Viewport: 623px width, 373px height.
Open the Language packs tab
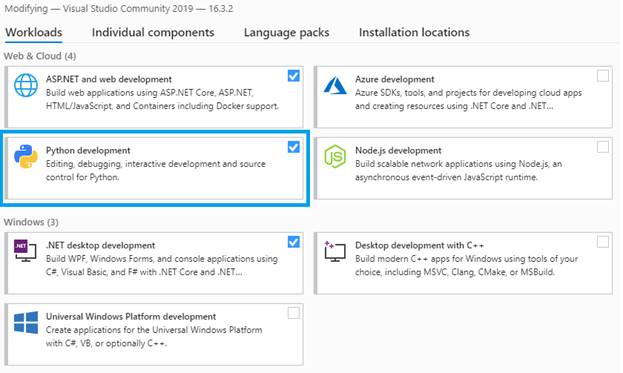tap(286, 32)
